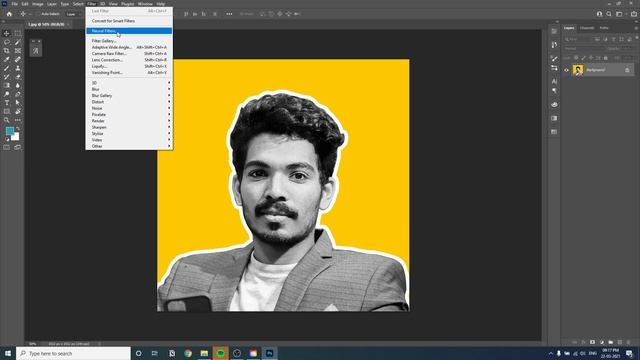Open Task View on the taskbar

tap(155, 353)
